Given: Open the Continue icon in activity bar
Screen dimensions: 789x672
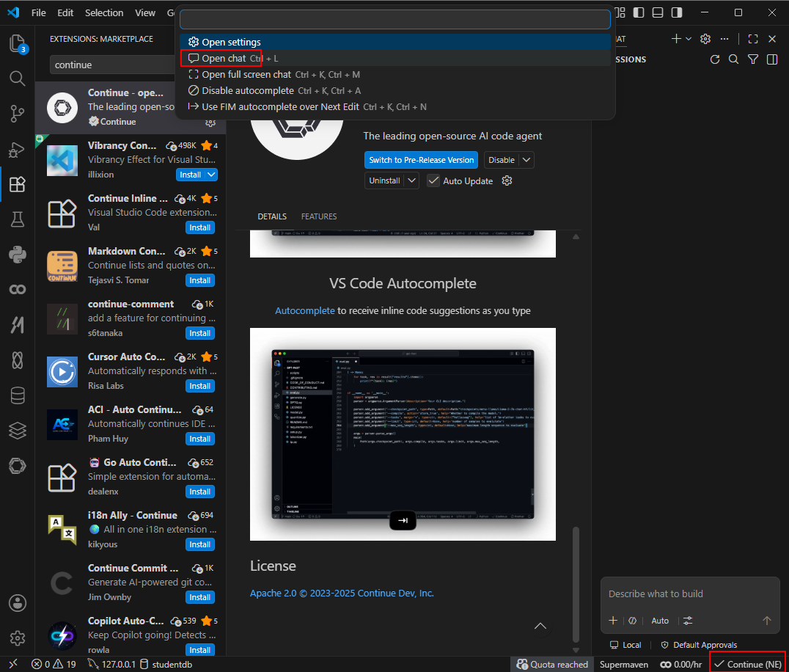Looking at the screenshot, I should [x=17, y=466].
